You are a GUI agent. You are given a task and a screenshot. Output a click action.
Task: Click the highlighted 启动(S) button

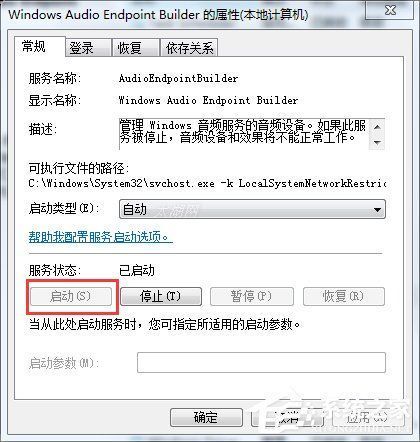pos(71,296)
